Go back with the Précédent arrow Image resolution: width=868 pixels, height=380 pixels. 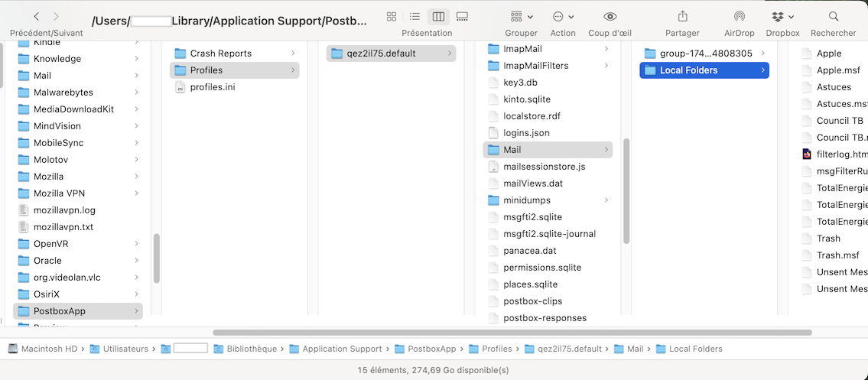tap(37, 17)
